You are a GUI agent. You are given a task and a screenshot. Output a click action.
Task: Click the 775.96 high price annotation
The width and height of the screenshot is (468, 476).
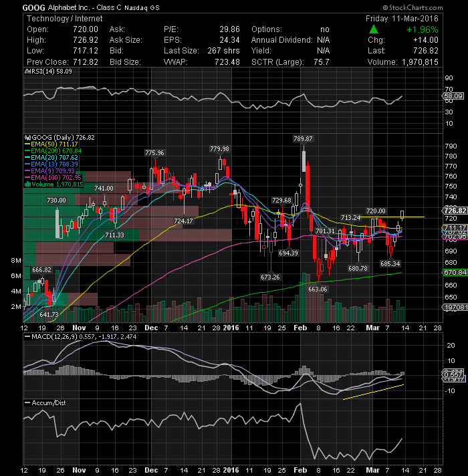(154, 152)
